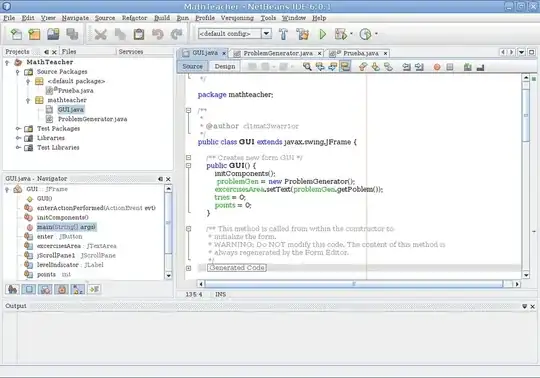This screenshot has height=378, width=540.
Task: Switch to ProblemGenerator.java editor tab
Action: coord(278,53)
